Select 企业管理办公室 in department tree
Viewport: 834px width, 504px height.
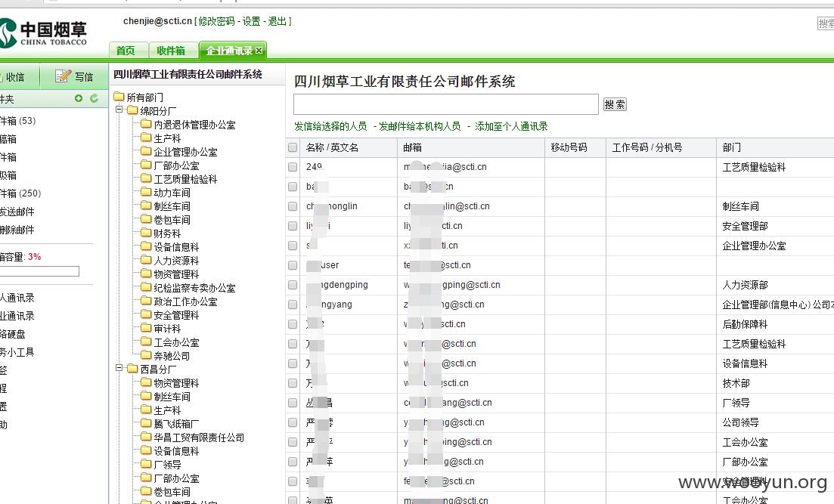tap(186, 152)
